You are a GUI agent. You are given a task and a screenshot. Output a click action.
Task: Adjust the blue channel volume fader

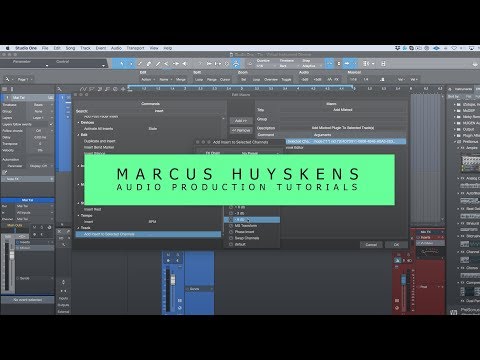pyautogui.click(x=173, y=279)
